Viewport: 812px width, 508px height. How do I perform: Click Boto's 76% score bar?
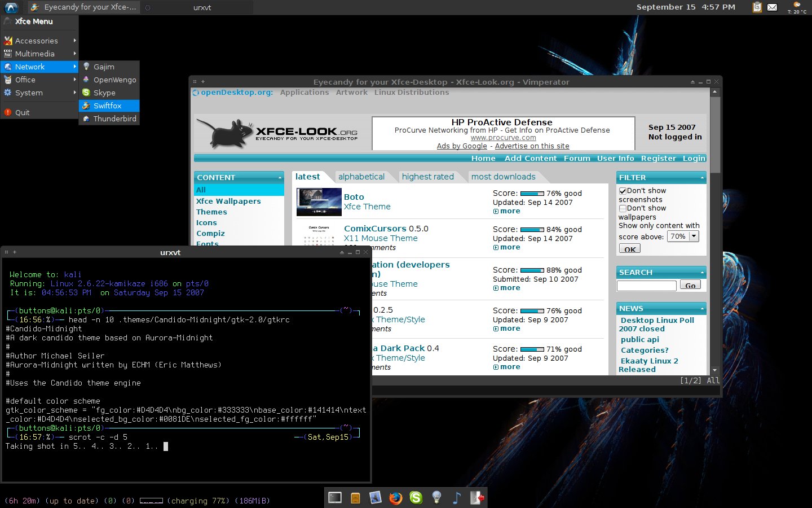(x=532, y=194)
